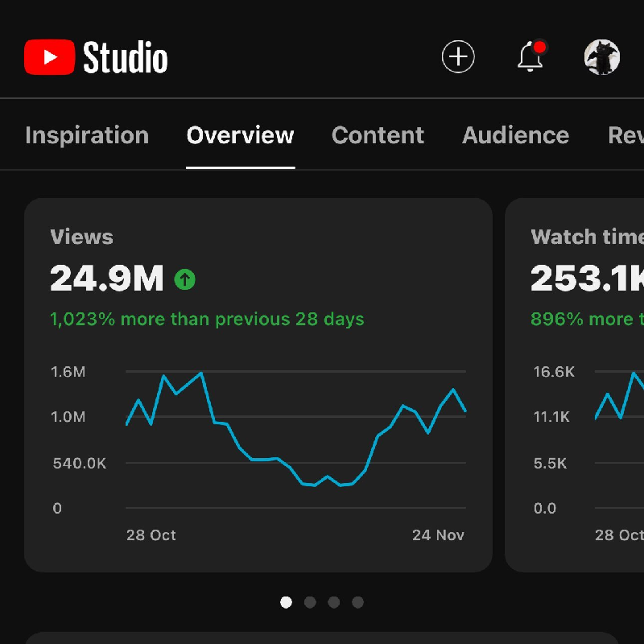The width and height of the screenshot is (644, 644).
Task: Click the 1.0M axis label
Action: click(x=68, y=417)
